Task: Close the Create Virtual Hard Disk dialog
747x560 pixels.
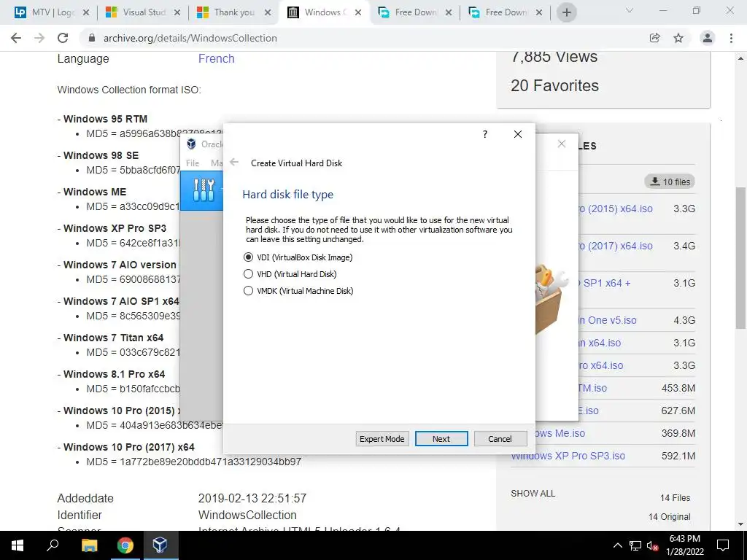Action: 518,134
